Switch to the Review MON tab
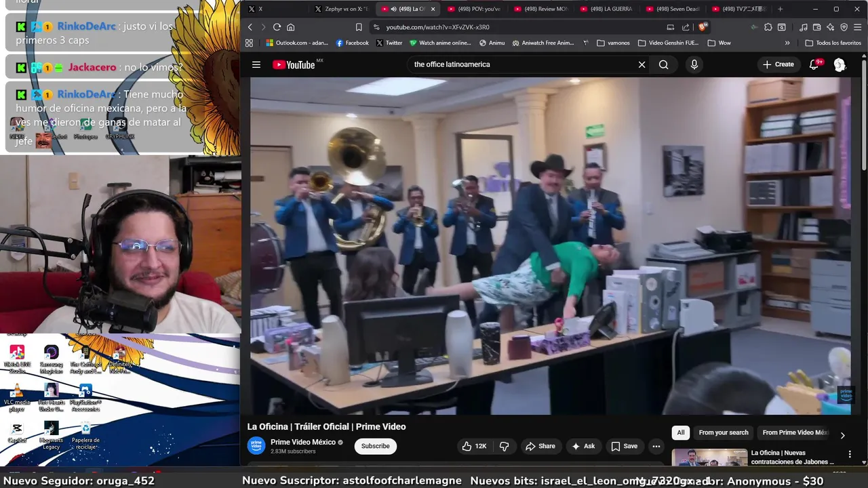Image resolution: width=868 pixels, height=488 pixels. click(x=540, y=9)
